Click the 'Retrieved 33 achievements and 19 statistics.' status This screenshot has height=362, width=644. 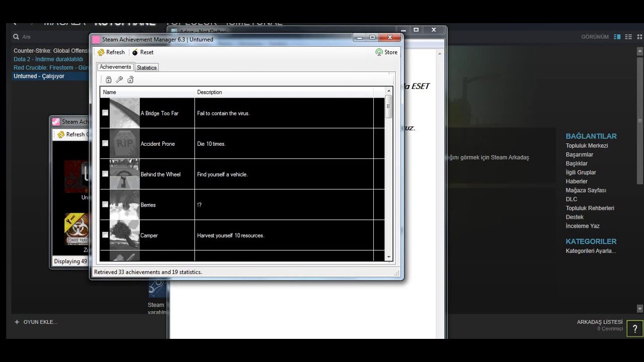coord(148,272)
